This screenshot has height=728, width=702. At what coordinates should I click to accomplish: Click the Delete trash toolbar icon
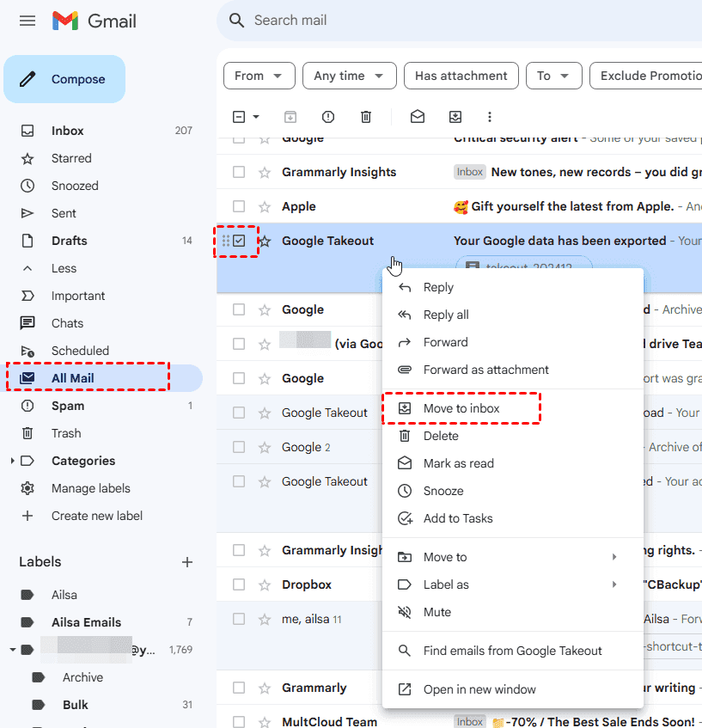tap(366, 117)
